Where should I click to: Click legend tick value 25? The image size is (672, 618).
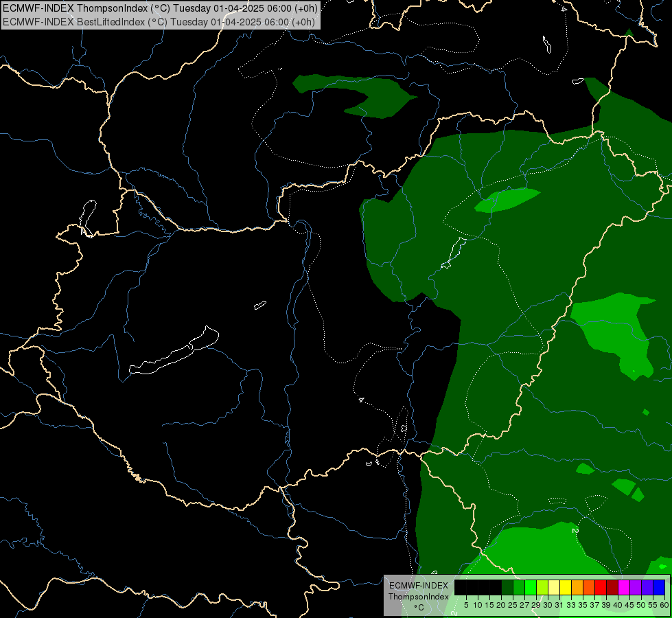pyautogui.click(x=513, y=605)
